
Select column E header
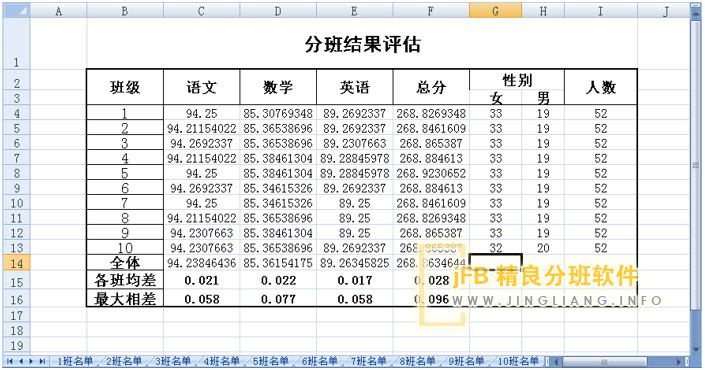(x=354, y=11)
